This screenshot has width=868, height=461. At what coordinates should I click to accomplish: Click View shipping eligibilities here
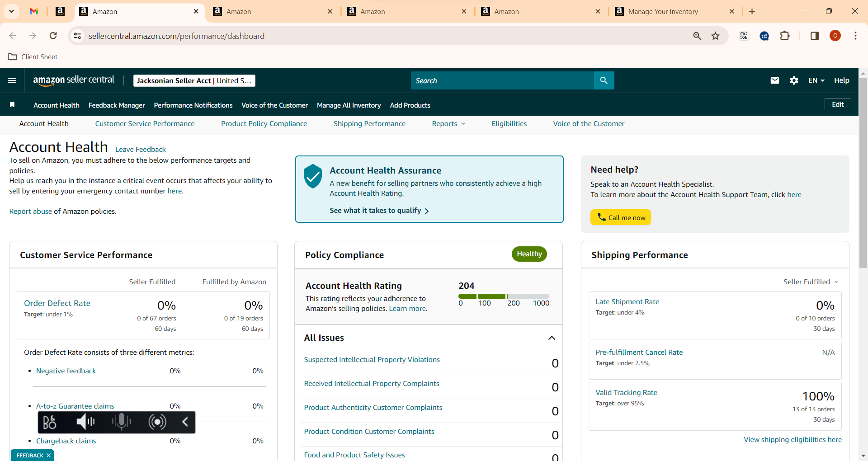(x=793, y=440)
